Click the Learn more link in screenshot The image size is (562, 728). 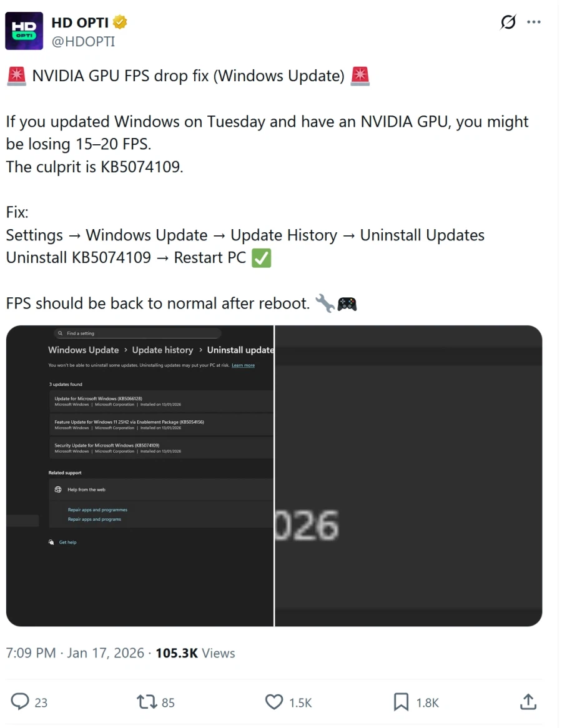[x=243, y=365]
